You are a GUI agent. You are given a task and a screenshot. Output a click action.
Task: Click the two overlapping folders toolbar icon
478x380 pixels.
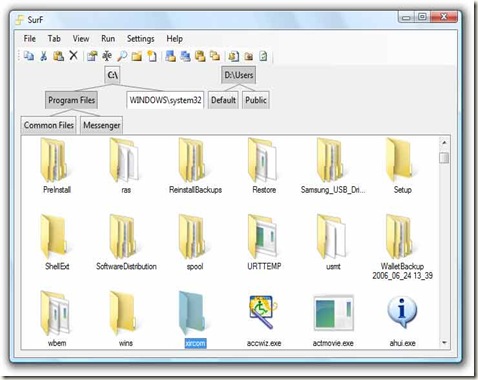click(x=215, y=56)
